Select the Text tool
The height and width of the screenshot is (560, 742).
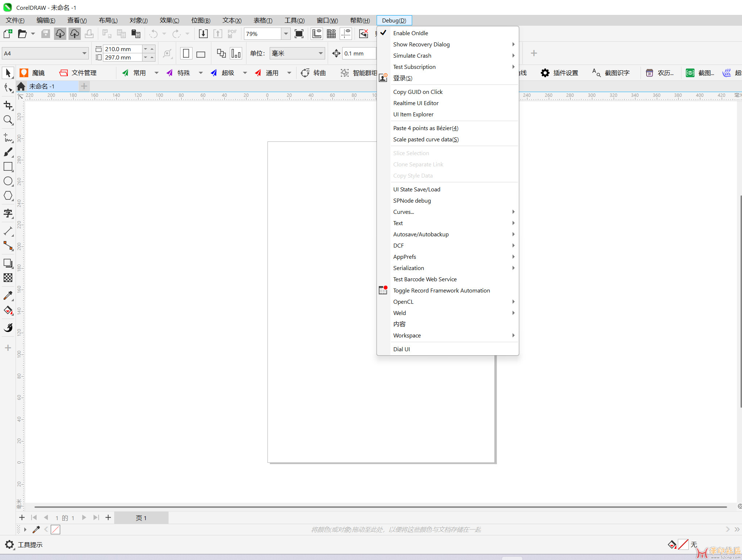(x=8, y=213)
